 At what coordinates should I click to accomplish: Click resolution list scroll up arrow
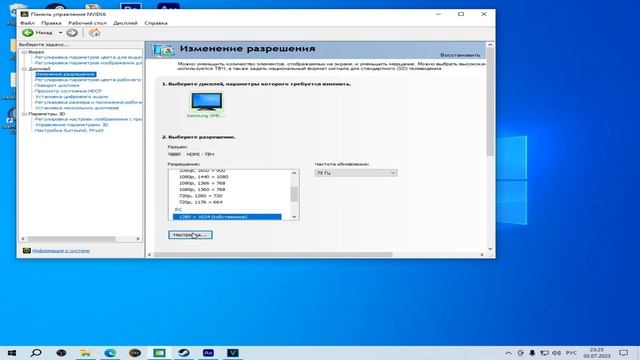(x=294, y=173)
